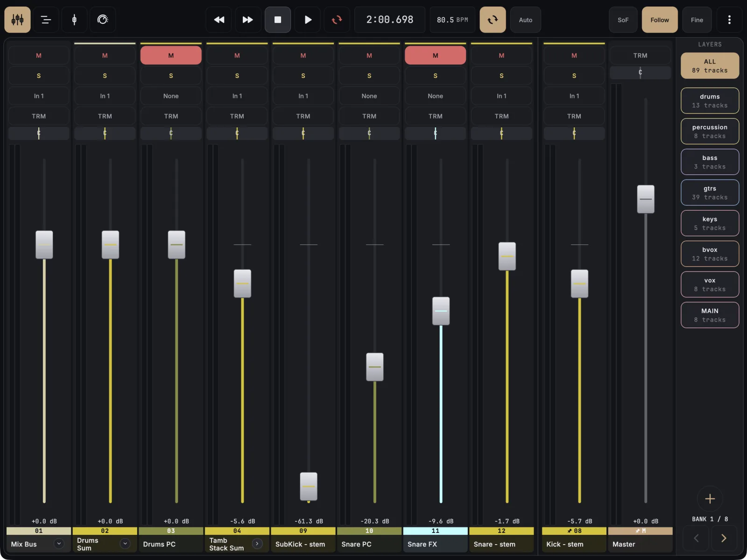Toggle the highlighted sync cycle icon

[493, 20]
